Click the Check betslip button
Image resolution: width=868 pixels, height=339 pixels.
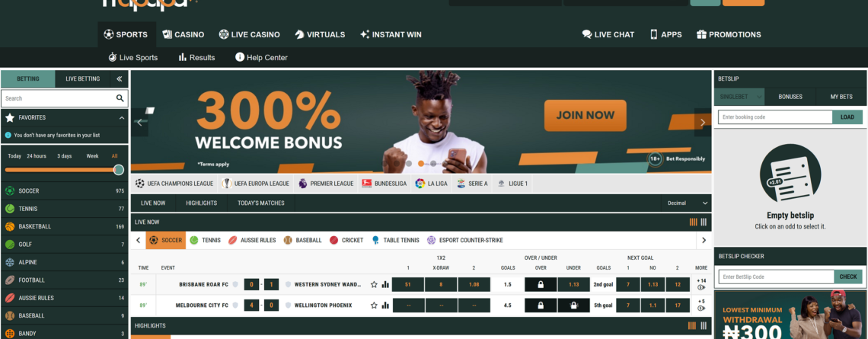(848, 277)
